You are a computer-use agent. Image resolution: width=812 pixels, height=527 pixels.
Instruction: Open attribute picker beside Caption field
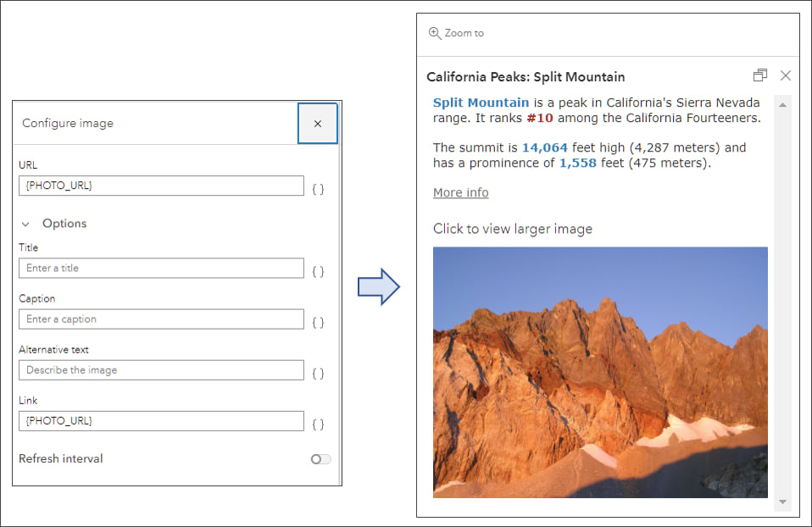point(318,322)
